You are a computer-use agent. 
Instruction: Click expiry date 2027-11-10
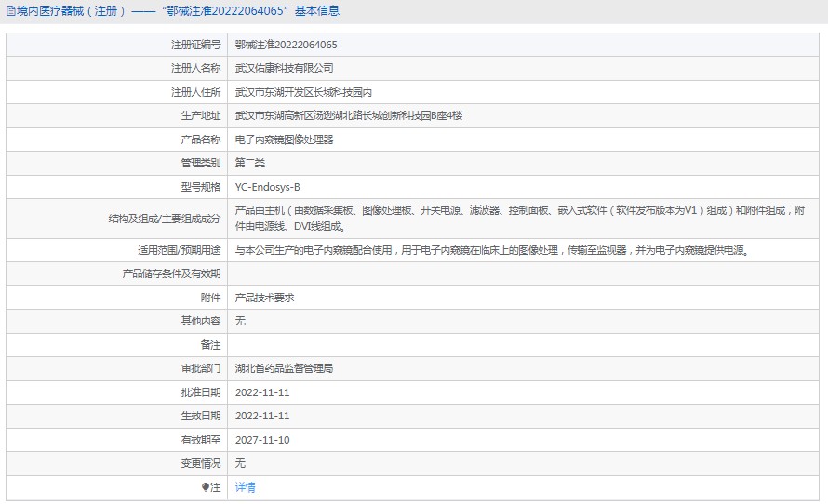[262, 440]
